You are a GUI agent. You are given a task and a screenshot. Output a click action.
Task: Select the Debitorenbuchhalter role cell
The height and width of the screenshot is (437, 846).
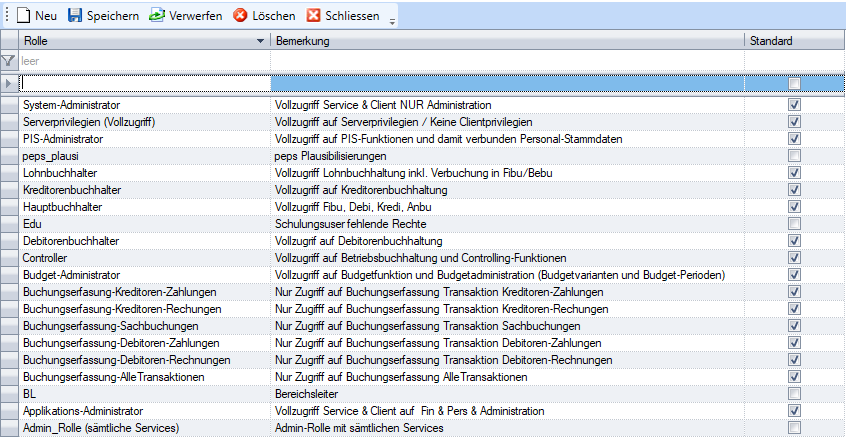tap(144, 241)
